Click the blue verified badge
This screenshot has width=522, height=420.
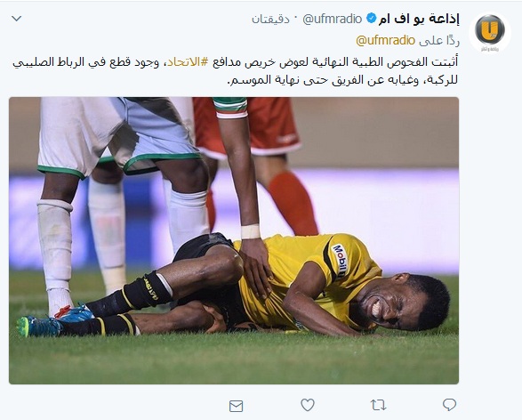[371, 19]
